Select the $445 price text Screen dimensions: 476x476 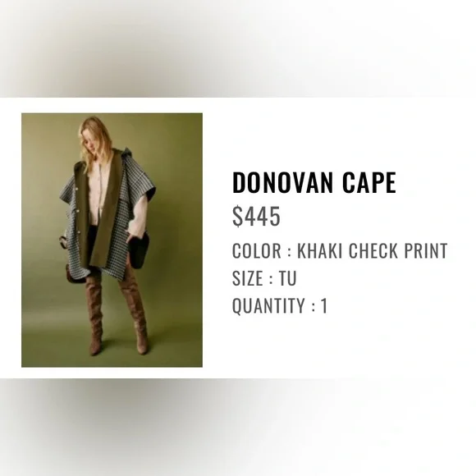(256, 216)
